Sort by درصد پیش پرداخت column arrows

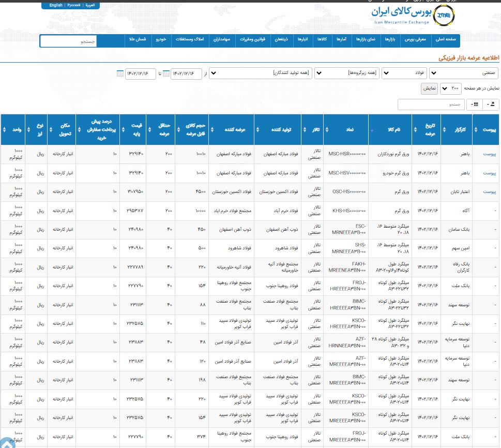click(79, 129)
